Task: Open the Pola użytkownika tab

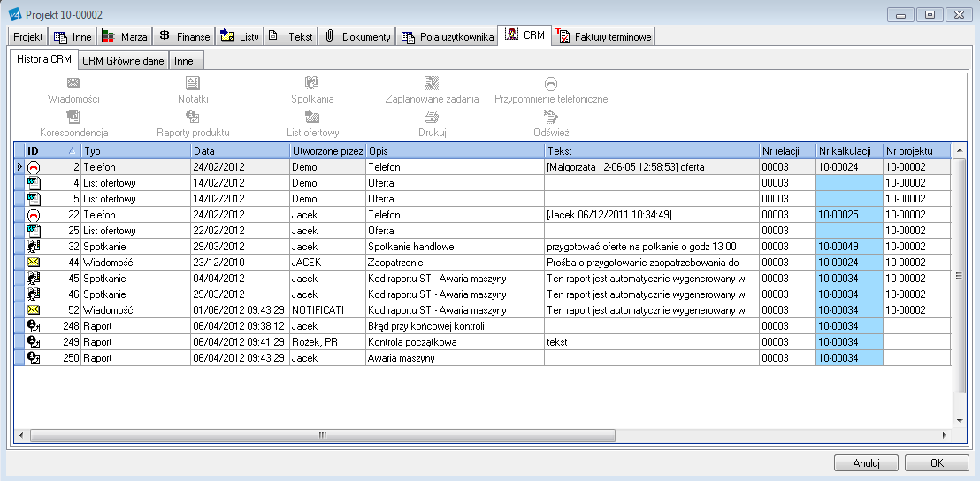Action: pos(448,37)
